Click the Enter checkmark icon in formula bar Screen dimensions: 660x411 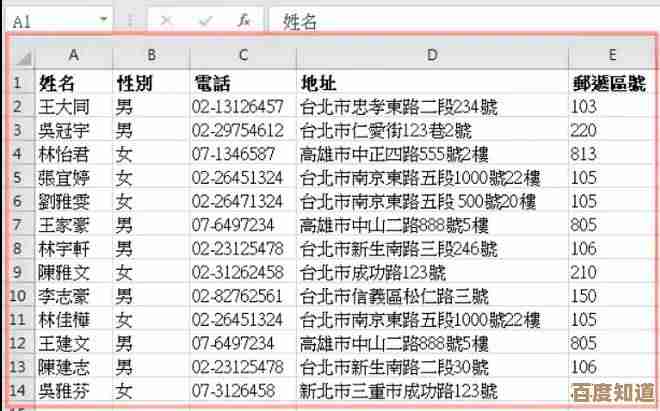click(204, 19)
